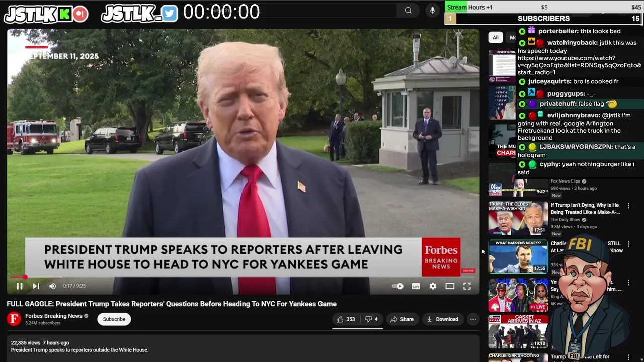Open the Pisco's document thumbnail in sidebar

click(502, 66)
